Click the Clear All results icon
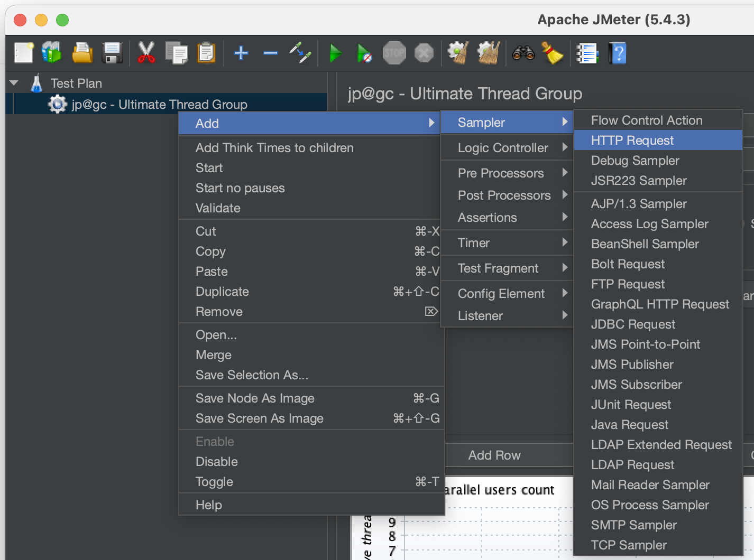This screenshot has width=754, height=560. [x=489, y=53]
